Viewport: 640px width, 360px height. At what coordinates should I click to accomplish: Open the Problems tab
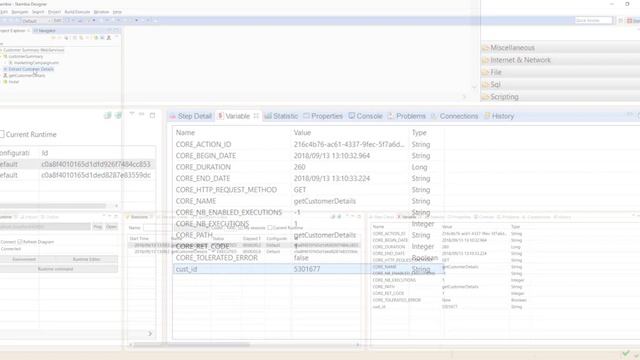(x=407, y=116)
